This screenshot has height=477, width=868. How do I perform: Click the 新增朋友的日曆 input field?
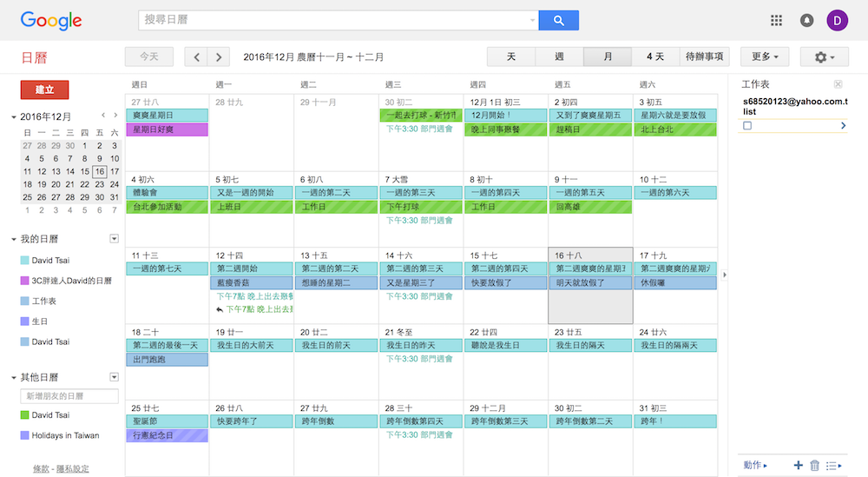click(69, 396)
